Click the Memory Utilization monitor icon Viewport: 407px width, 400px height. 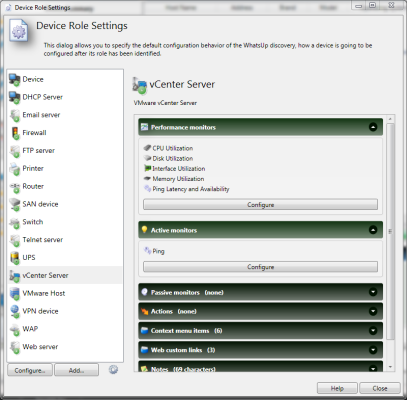click(x=147, y=179)
